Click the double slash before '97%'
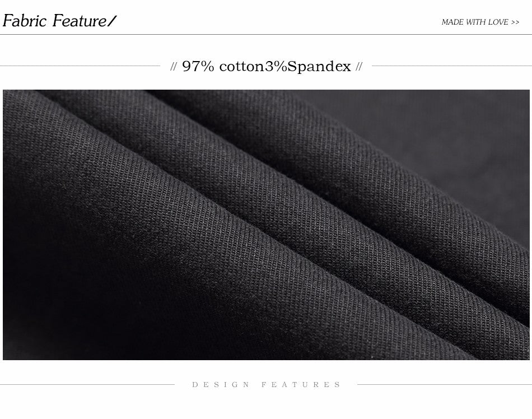Viewport: 532px width, 419px height. (x=174, y=67)
